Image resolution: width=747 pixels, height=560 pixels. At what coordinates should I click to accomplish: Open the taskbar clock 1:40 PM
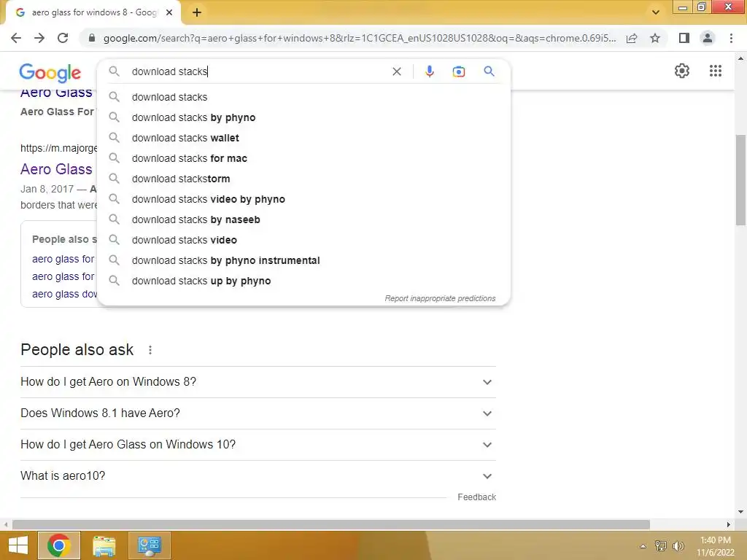tap(715, 546)
